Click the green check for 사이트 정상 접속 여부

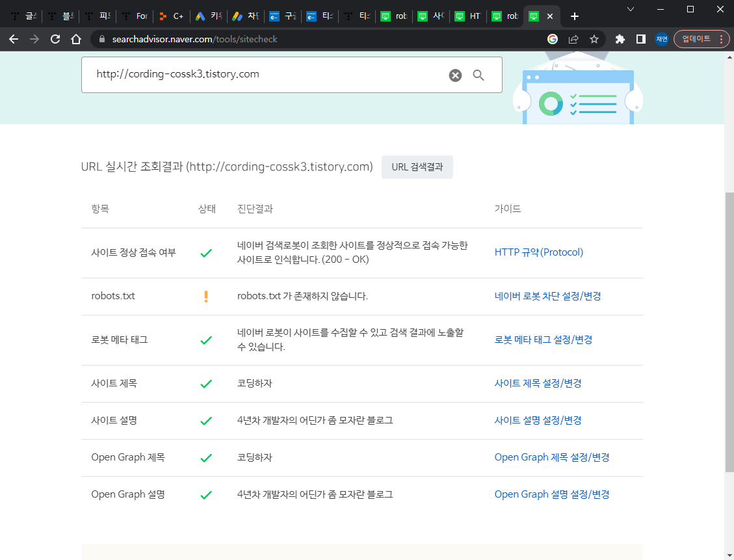pos(206,253)
